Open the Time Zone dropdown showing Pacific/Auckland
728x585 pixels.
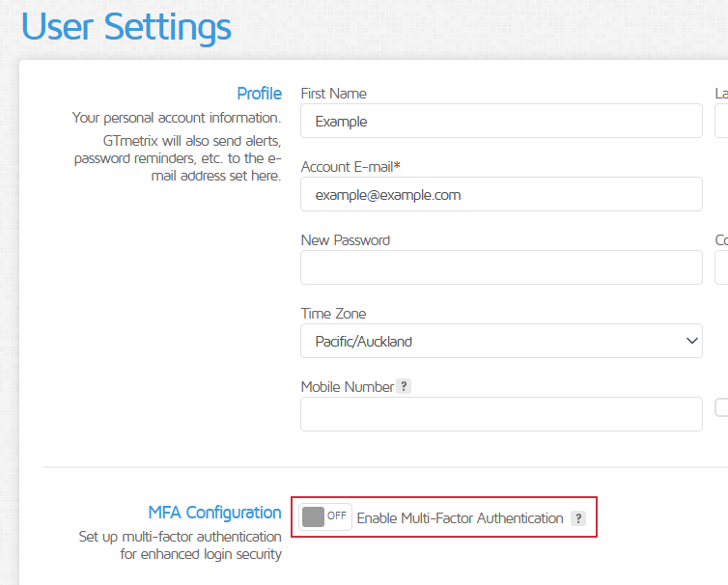500,341
